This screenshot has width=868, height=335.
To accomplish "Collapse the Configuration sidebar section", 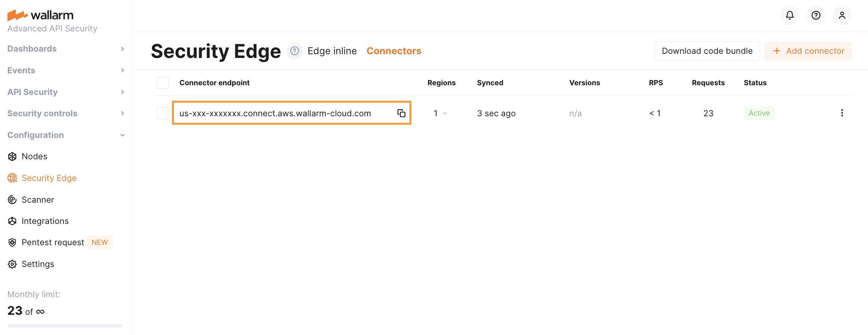I will [66, 135].
